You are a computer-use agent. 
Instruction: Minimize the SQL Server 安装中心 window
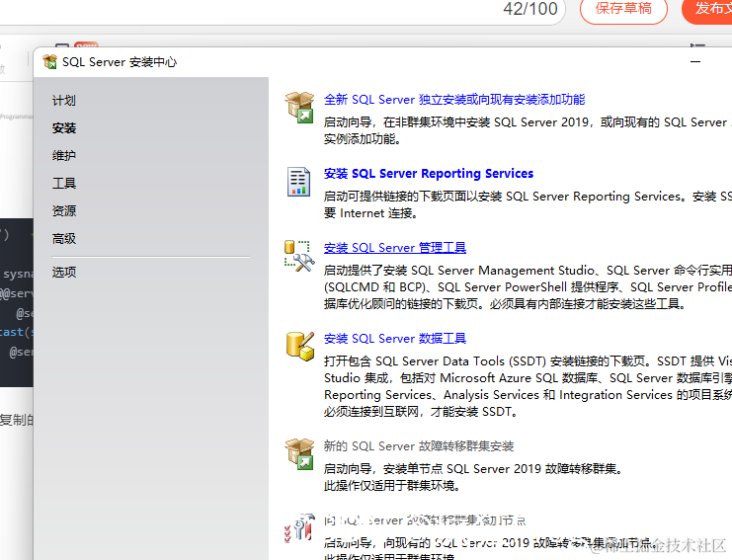point(695,61)
